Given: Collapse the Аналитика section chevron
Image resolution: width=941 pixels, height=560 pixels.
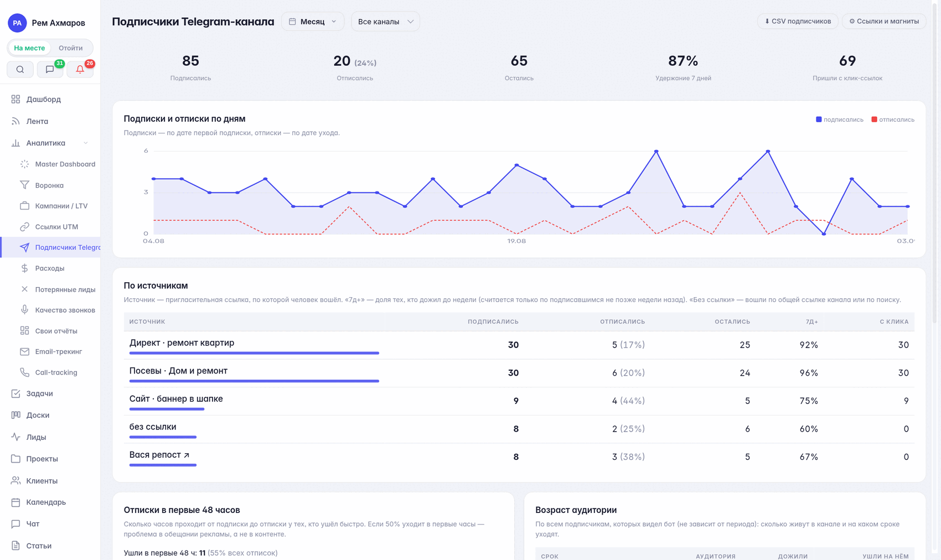Looking at the screenshot, I should tap(86, 143).
